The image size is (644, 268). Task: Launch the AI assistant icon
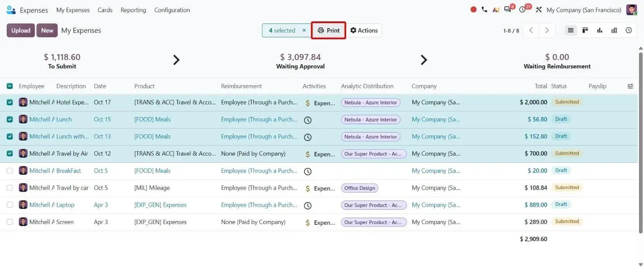tap(496, 10)
